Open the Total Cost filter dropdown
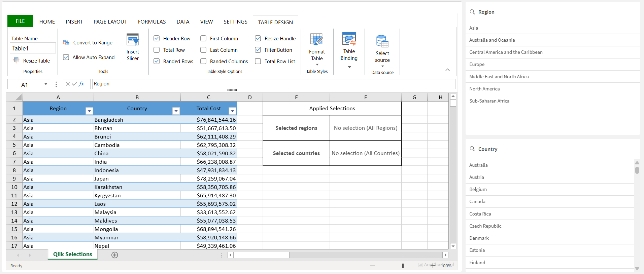Screen dimensions: 644x274 pyautogui.click(x=232, y=111)
